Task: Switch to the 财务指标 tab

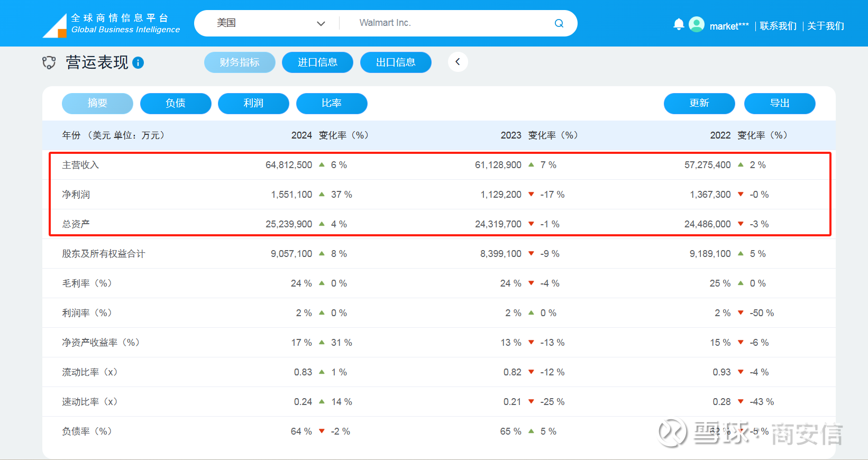Action: click(240, 62)
